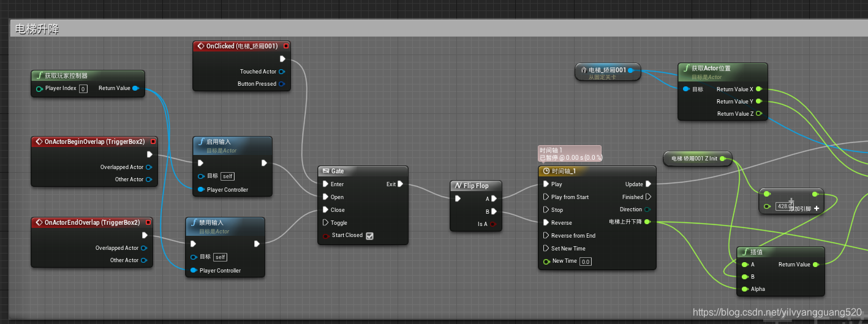
Task: Click the Overlapped Actor pin on OnActorEndOverlap
Action: pyautogui.click(x=144, y=248)
